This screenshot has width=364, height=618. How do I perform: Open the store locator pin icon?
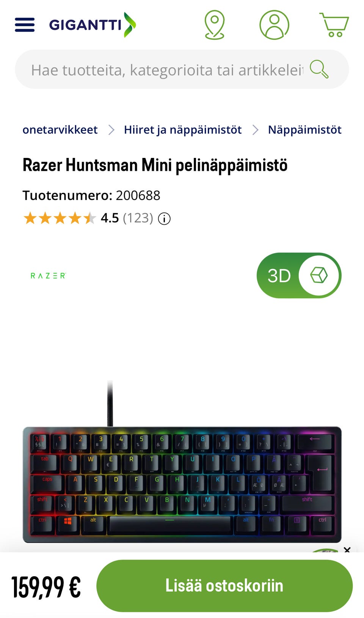[x=215, y=25]
